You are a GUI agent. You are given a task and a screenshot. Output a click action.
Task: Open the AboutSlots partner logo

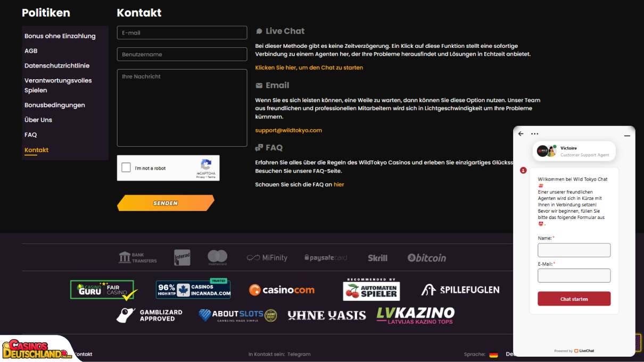pyautogui.click(x=238, y=315)
